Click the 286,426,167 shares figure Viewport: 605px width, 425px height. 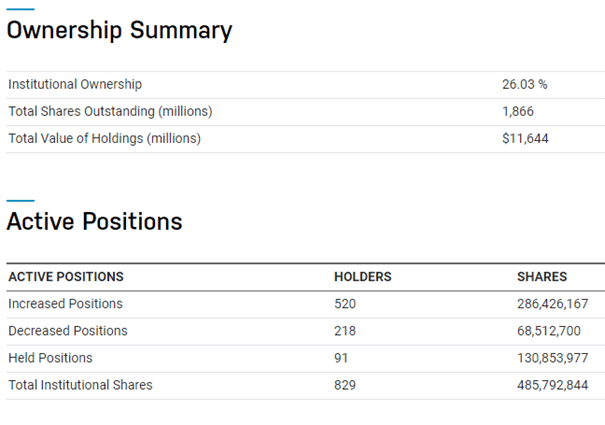coord(552,304)
